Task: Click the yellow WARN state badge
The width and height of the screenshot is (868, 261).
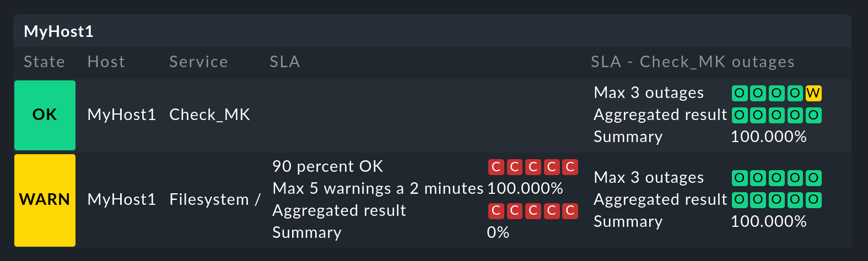Action: 45,200
